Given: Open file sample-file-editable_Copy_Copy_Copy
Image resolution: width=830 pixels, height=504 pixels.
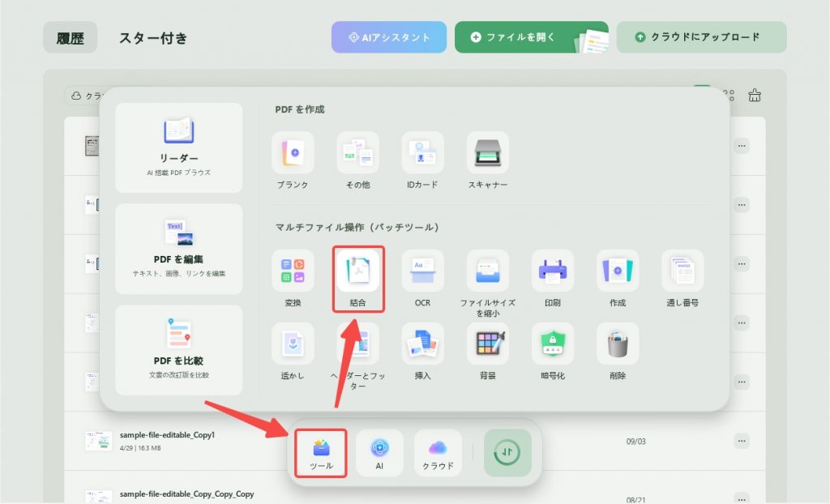Looking at the screenshot, I should tap(187, 494).
